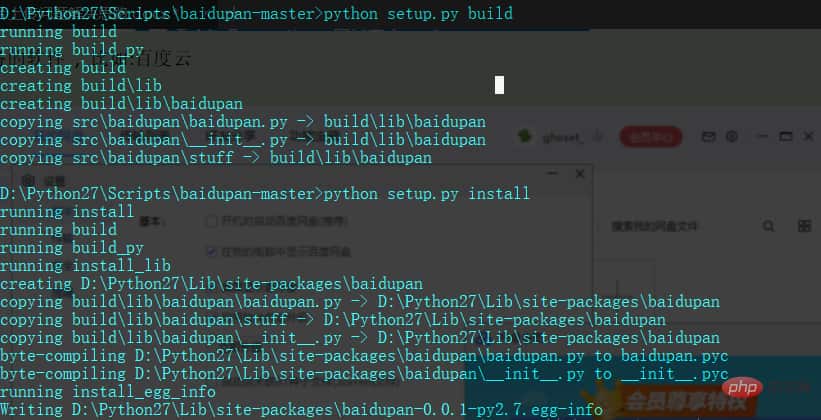Close the background settings dialog
The width and height of the screenshot is (821, 420).
[580, 174]
